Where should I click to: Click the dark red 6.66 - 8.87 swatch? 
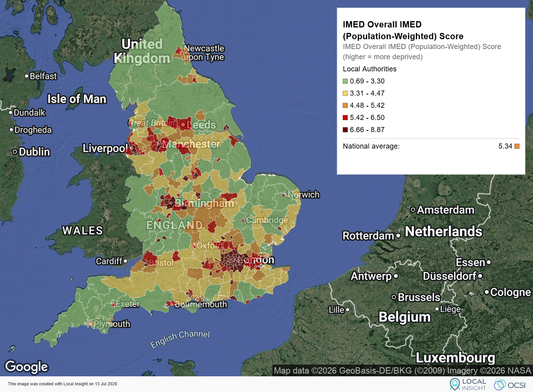(x=345, y=130)
